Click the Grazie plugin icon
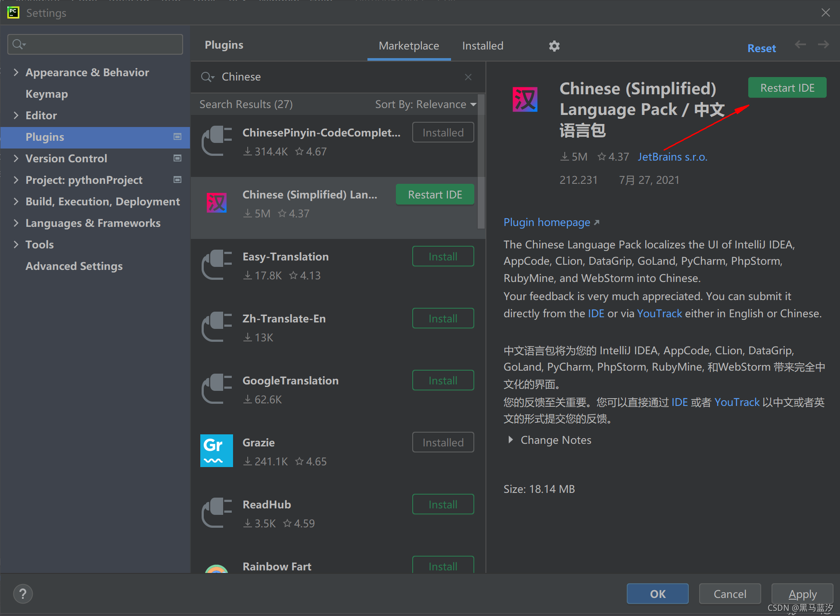840x616 pixels. pyautogui.click(x=217, y=451)
